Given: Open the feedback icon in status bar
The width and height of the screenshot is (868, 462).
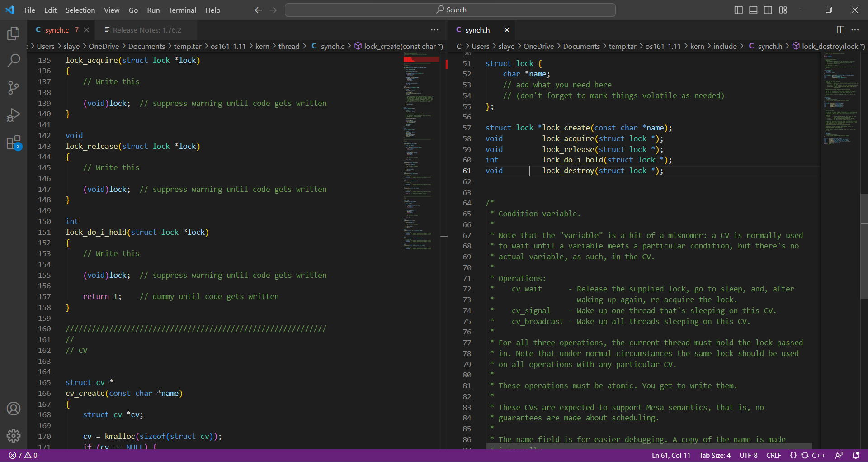Looking at the screenshot, I should pyautogui.click(x=839, y=456).
